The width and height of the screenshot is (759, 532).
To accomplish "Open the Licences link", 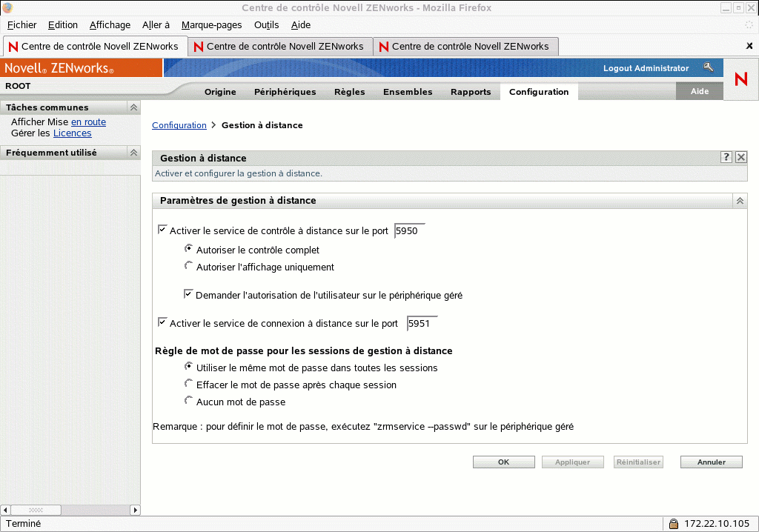I will (72, 133).
